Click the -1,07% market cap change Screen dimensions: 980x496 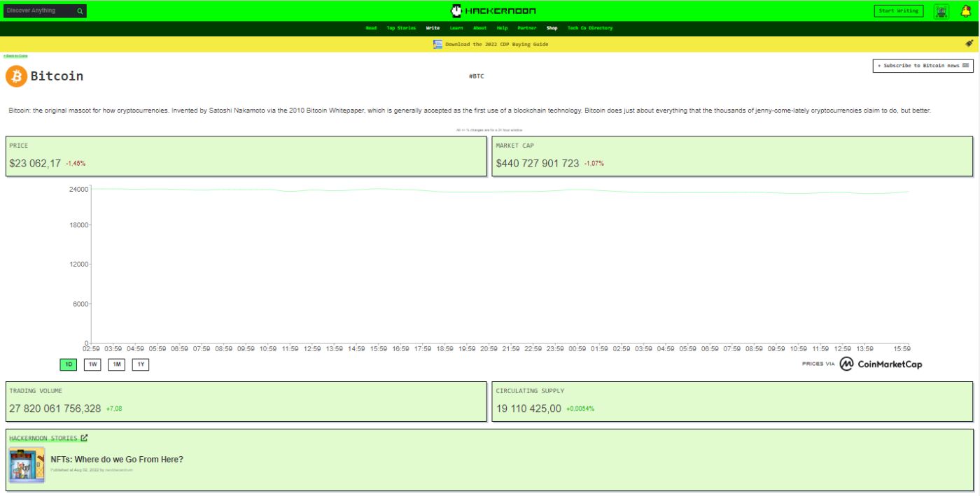[594, 164]
